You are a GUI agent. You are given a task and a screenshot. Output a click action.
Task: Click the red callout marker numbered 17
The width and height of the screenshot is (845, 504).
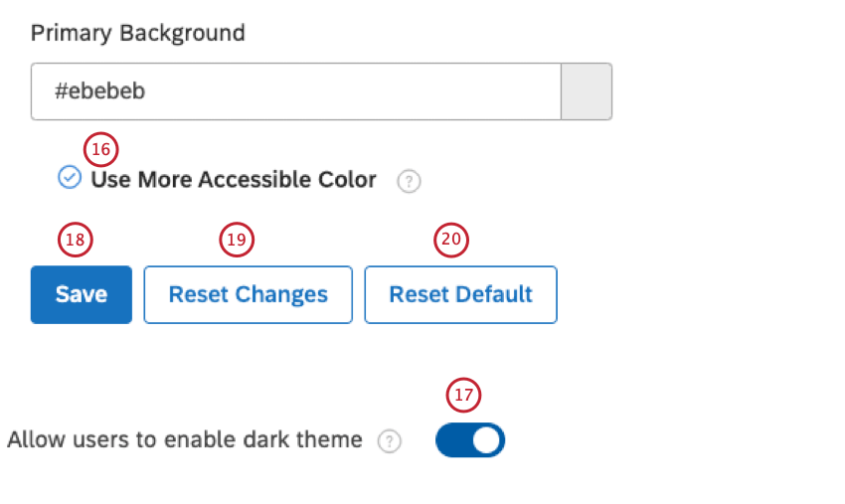462,395
